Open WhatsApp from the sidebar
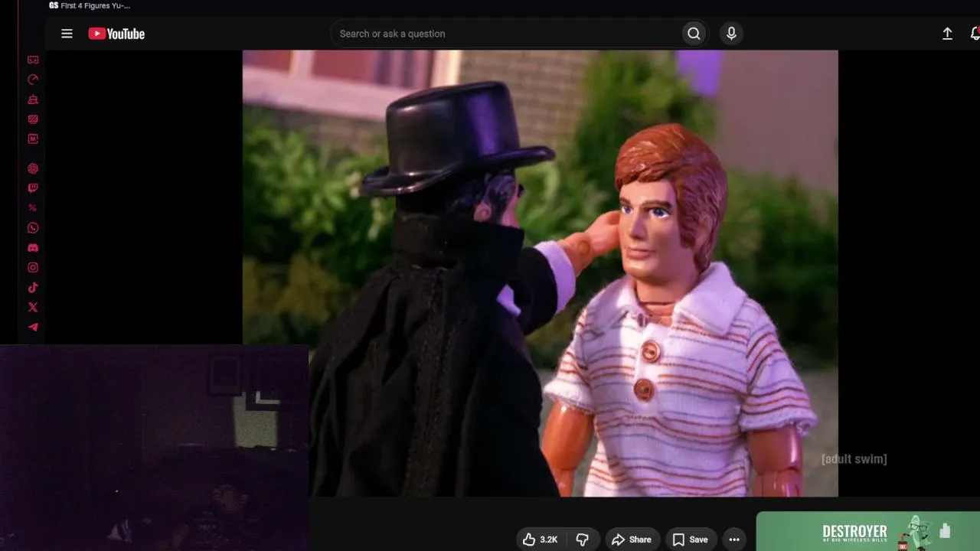This screenshot has height=551, width=980. (x=33, y=228)
